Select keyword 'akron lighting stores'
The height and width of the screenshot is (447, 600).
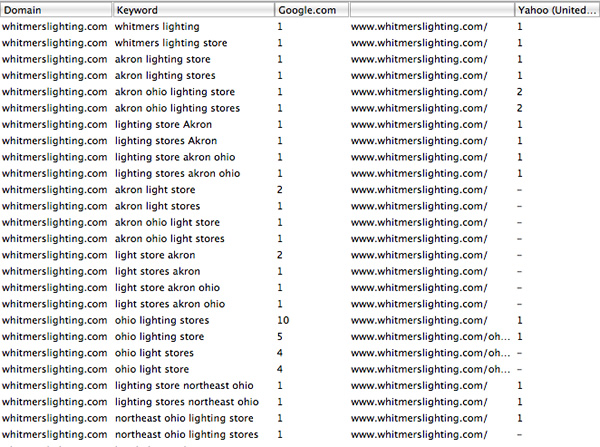(165, 76)
